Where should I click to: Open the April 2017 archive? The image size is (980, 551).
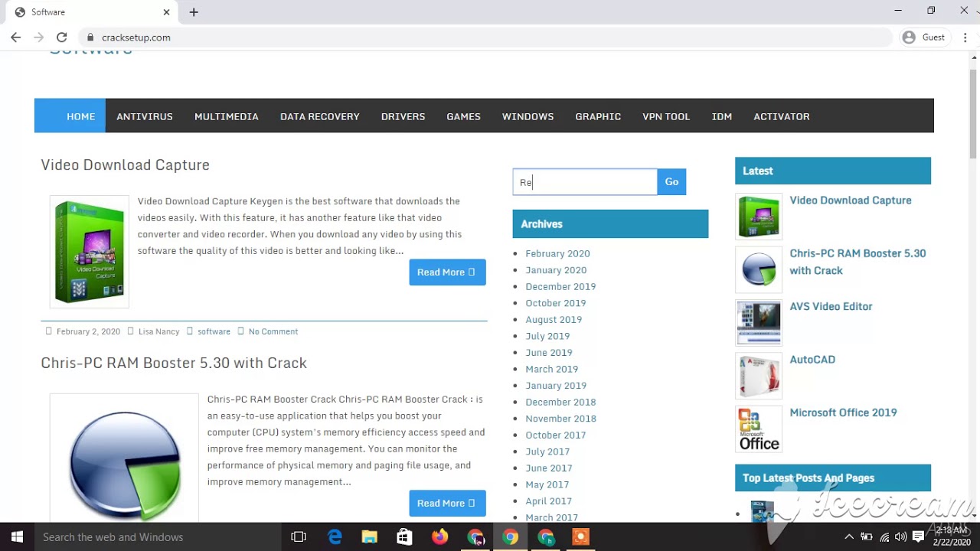click(549, 501)
